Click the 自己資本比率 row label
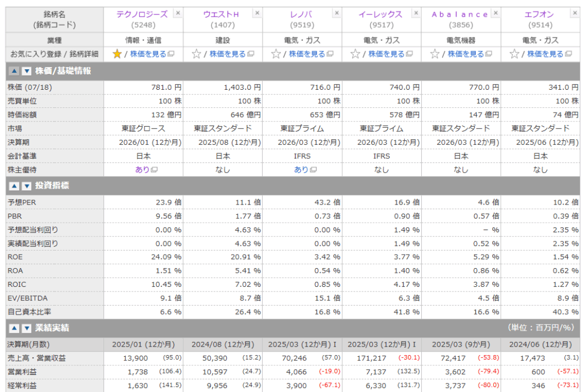 pyautogui.click(x=30, y=312)
